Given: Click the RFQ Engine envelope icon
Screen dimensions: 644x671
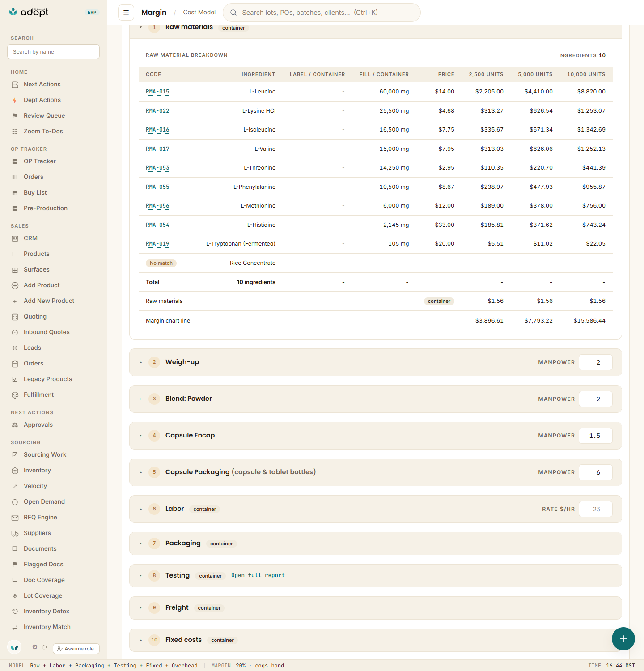Looking at the screenshot, I should (x=15, y=518).
